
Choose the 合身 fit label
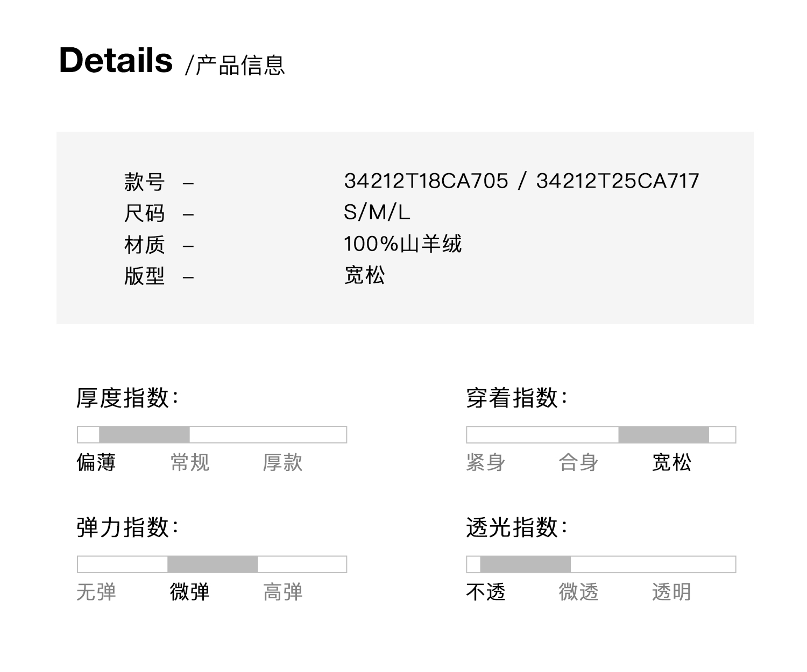578,462
